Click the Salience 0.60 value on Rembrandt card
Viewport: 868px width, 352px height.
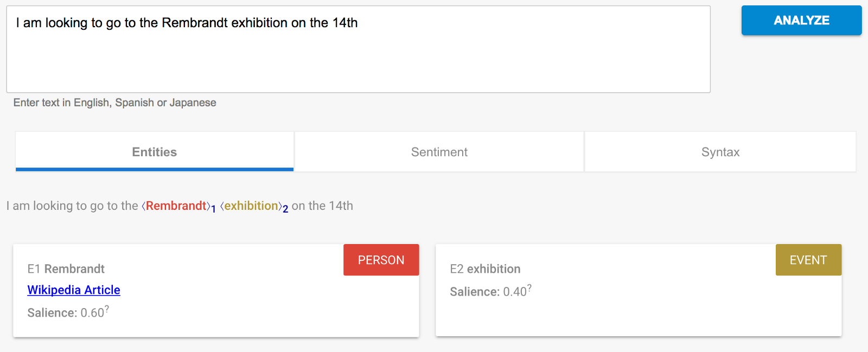92,313
